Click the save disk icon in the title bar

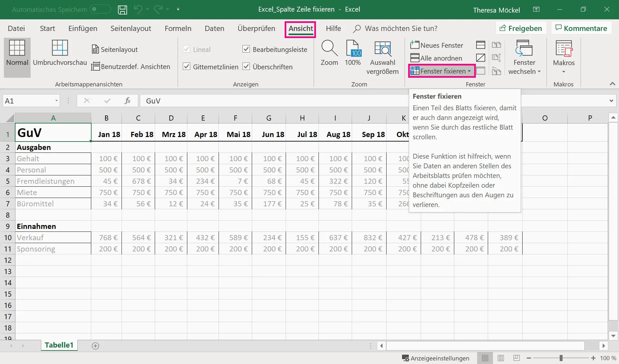point(122,10)
